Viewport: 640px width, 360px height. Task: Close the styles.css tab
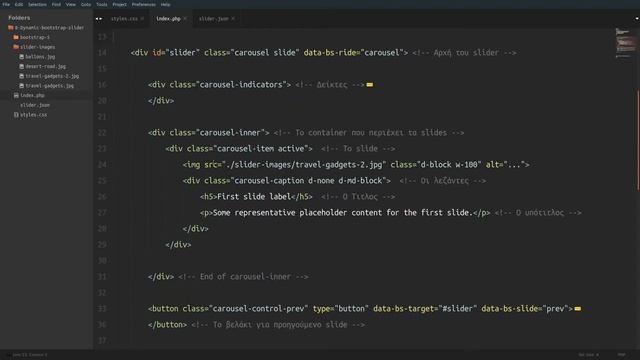tap(142, 19)
